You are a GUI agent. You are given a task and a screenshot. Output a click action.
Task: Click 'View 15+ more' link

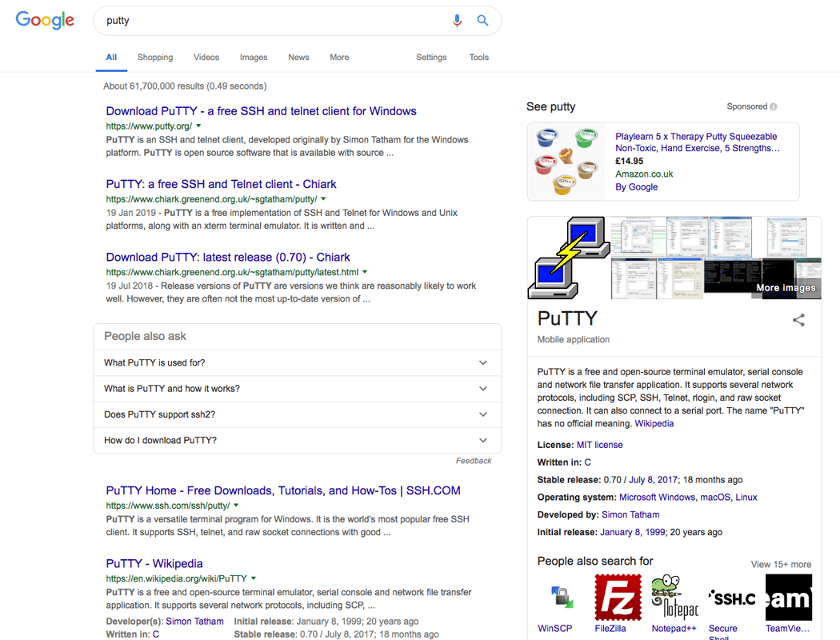click(781, 565)
